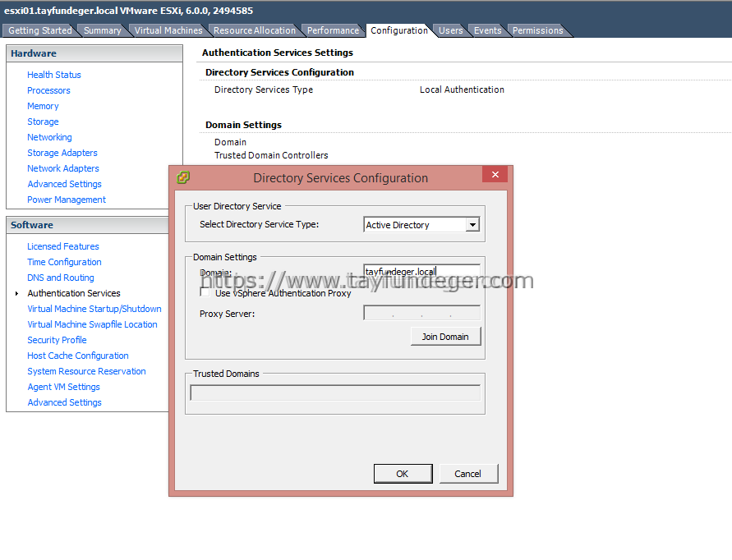Open the Summary tab
Image resolution: width=732 pixels, height=560 pixels.
(102, 30)
